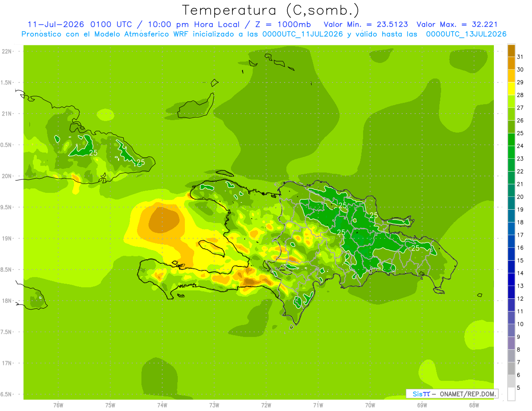This screenshot has width=532, height=411.
Task: Click legend label '20'
Action: tap(520, 197)
